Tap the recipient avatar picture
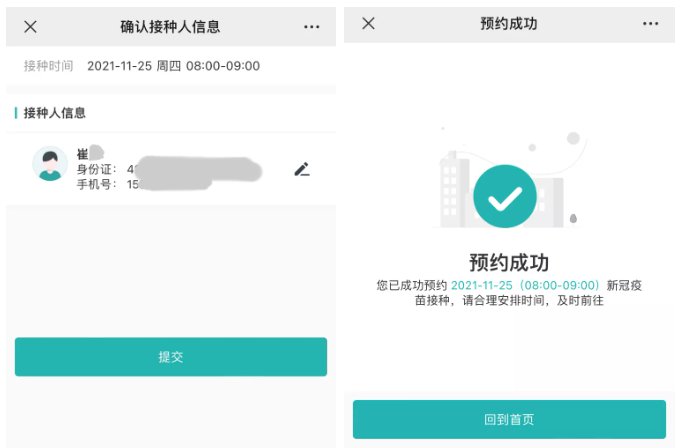This screenshot has height=448, width=681. click(x=50, y=164)
